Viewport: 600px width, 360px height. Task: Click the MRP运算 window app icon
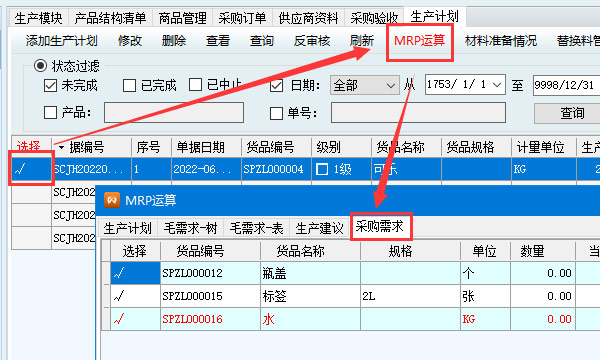112,200
